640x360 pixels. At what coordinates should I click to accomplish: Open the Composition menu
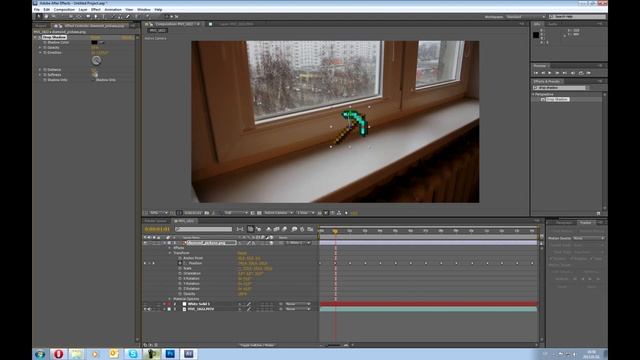[x=64, y=9]
